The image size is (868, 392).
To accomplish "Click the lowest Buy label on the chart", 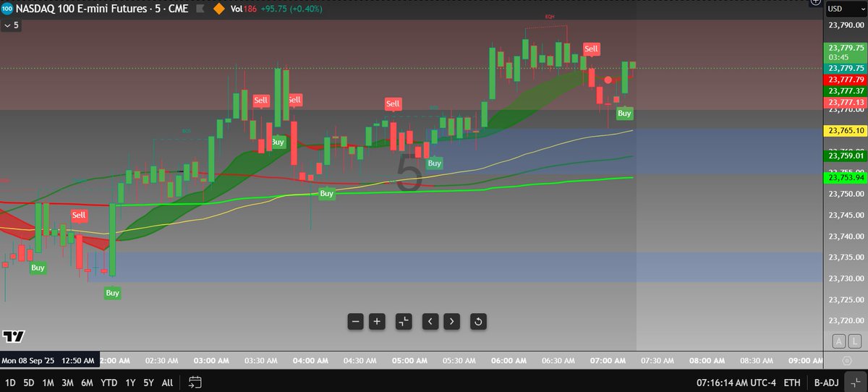I will point(112,293).
